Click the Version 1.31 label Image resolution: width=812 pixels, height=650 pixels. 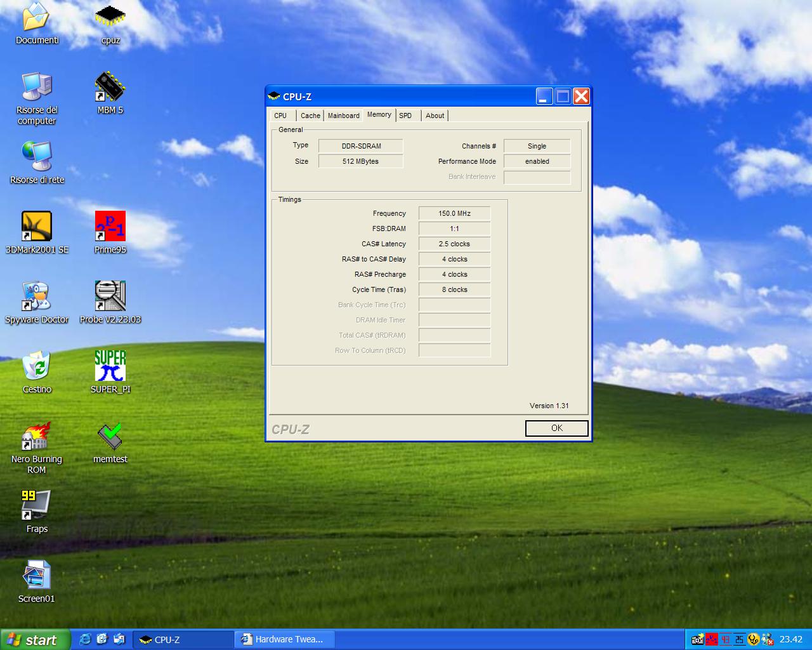pyautogui.click(x=549, y=406)
